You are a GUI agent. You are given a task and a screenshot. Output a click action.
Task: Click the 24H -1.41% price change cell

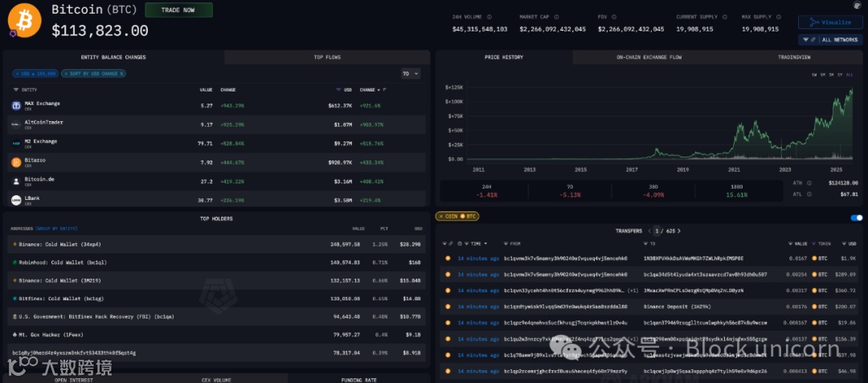[485, 190]
